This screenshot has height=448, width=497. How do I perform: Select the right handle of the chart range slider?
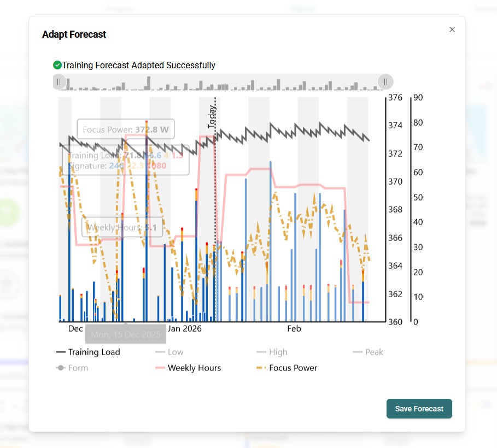385,82
